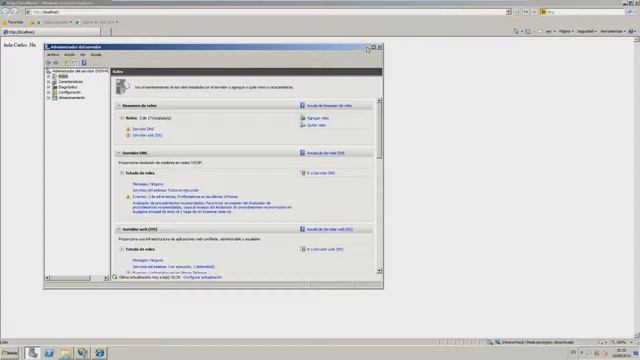Click the Roles node icon in the tree
Image resolution: width=640 pixels, height=360 pixels.
point(55,76)
